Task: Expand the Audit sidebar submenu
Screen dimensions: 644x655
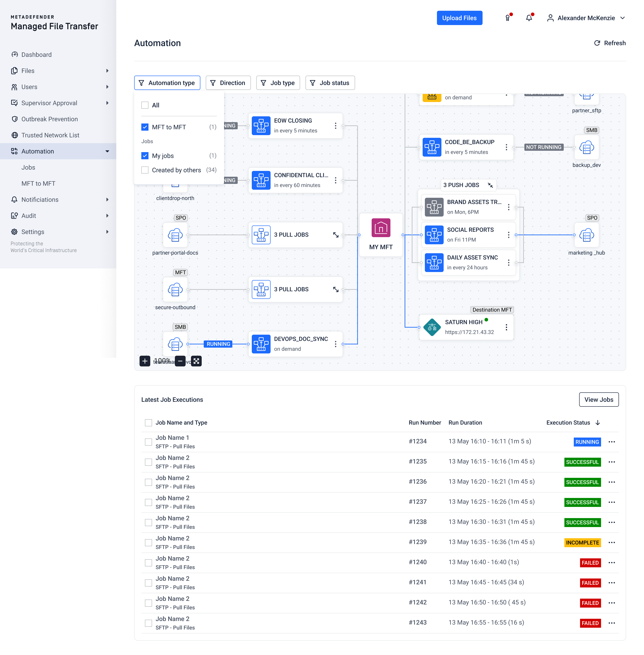Action: [x=107, y=216]
